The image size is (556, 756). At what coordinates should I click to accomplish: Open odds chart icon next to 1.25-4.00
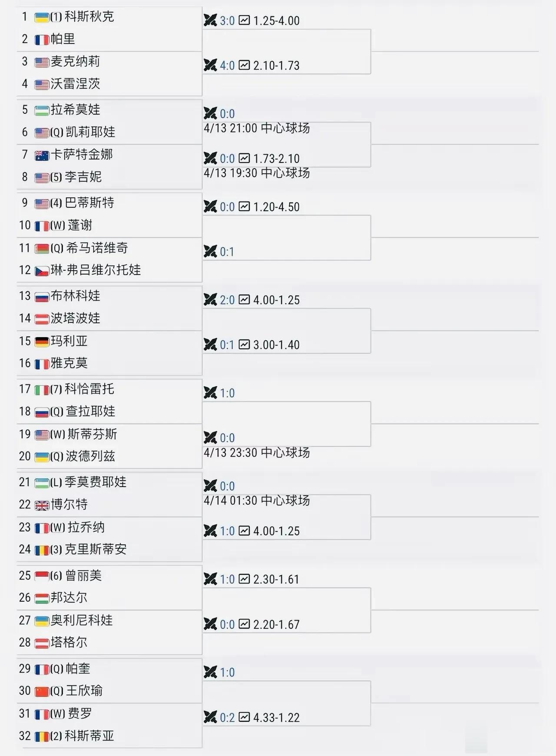coord(245,20)
